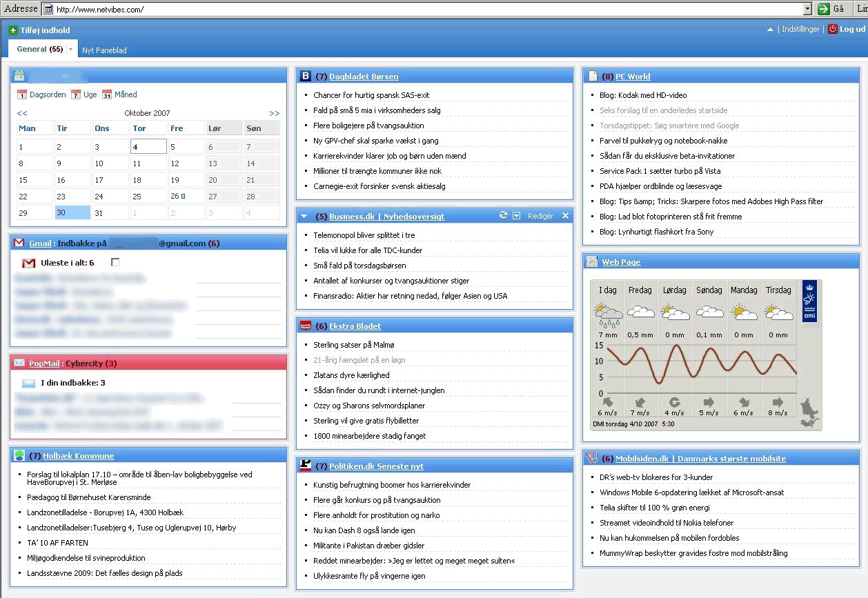Open the General tab dropdown arrow
This screenshot has height=598, width=868.
point(71,50)
